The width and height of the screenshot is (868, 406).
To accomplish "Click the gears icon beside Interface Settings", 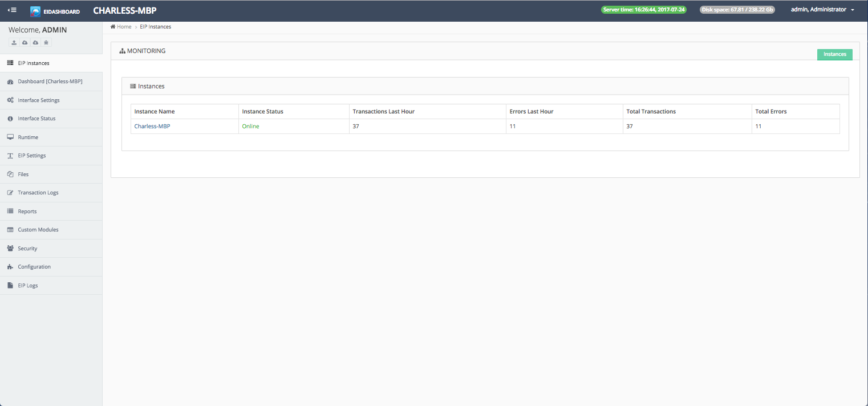I will click(10, 100).
